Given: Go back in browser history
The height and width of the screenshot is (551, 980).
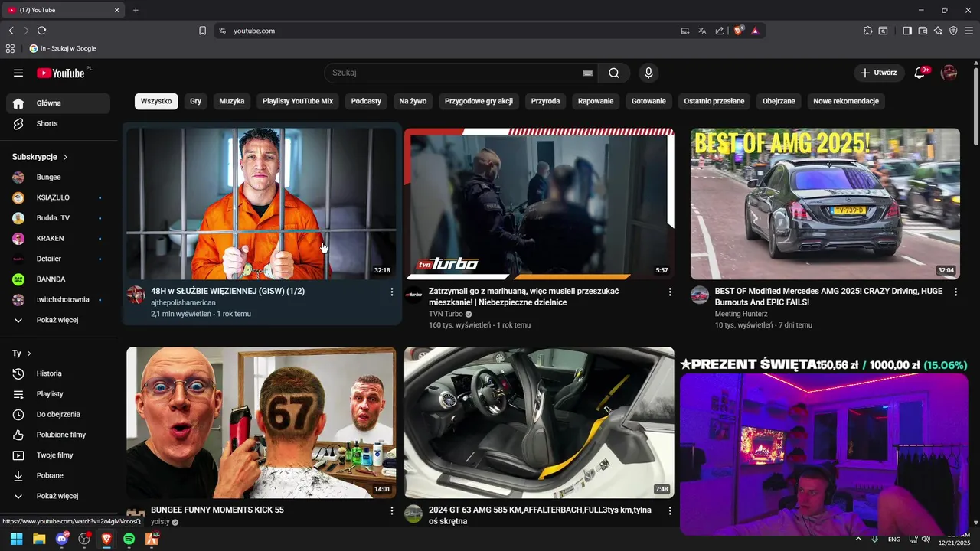Looking at the screenshot, I should 11,31.
